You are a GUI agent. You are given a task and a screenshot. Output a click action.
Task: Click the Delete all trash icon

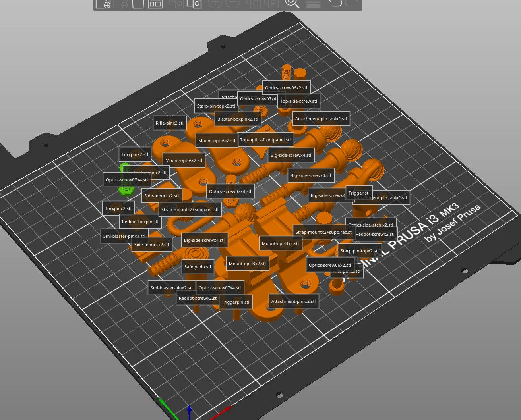(x=138, y=4)
